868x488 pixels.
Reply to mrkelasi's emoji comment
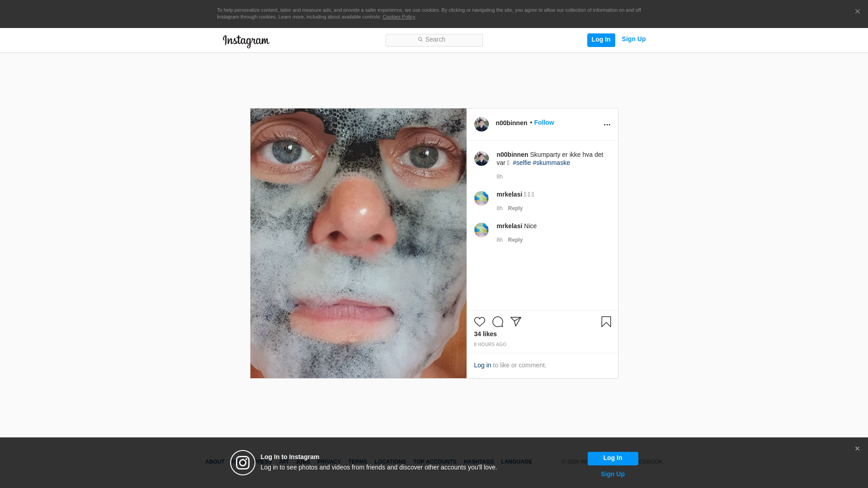tap(515, 208)
